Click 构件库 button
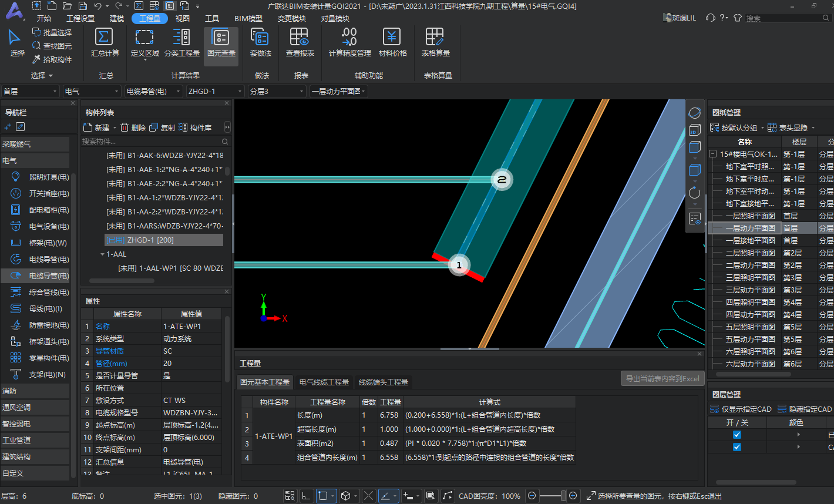 coord(195,127)
